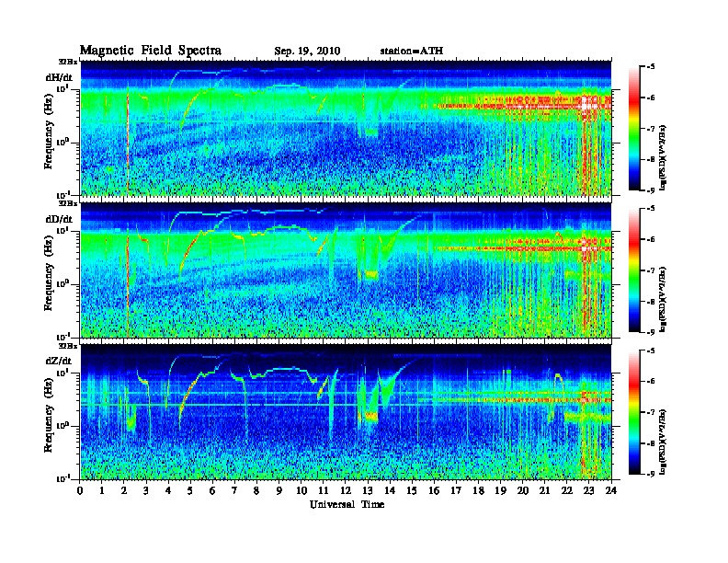Click hour "10" on the Universal Time axis
The height and width of the screenshot is (563, 728).
[301, 490]
